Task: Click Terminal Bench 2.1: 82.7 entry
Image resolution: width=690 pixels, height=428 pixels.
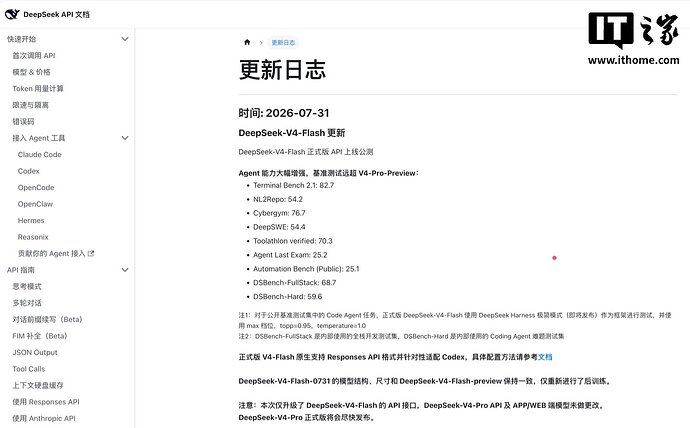Action: coord(294,185)
